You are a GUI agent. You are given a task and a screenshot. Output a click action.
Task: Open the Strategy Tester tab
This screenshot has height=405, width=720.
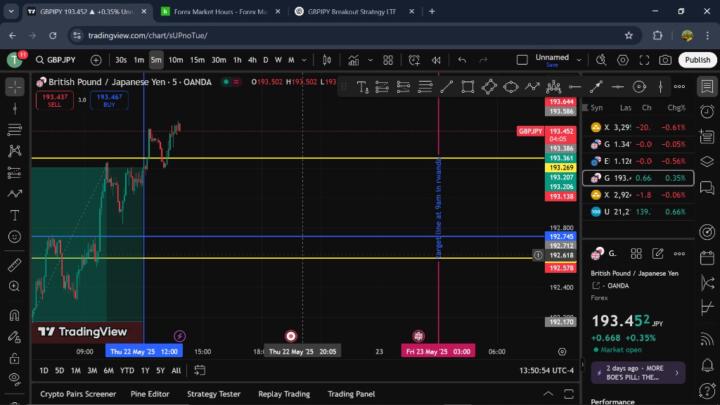(214, 394)
